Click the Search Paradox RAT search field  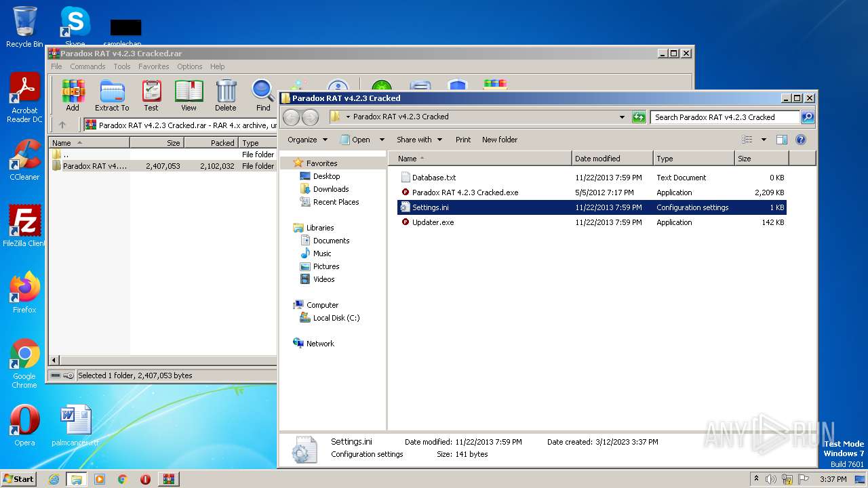[725, 117]
